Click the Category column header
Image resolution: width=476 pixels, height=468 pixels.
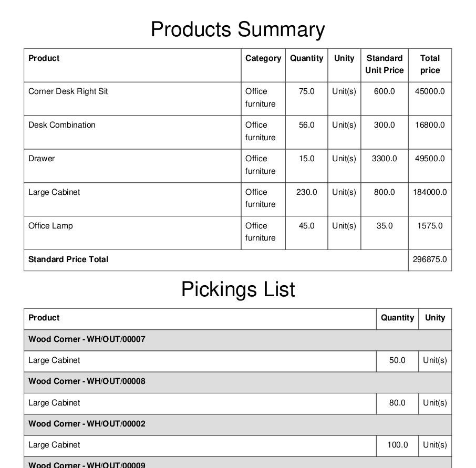click(263, 58)
